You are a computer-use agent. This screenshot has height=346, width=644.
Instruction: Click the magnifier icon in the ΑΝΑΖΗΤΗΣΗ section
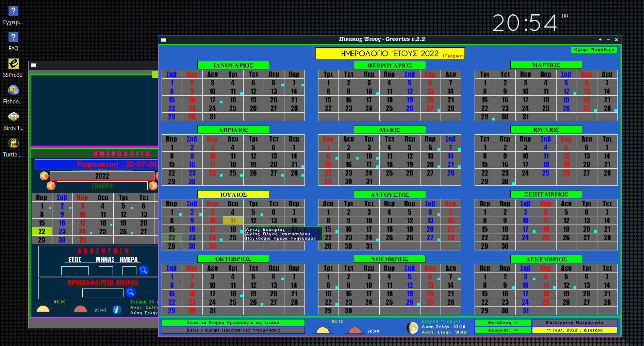click(144, 270)
